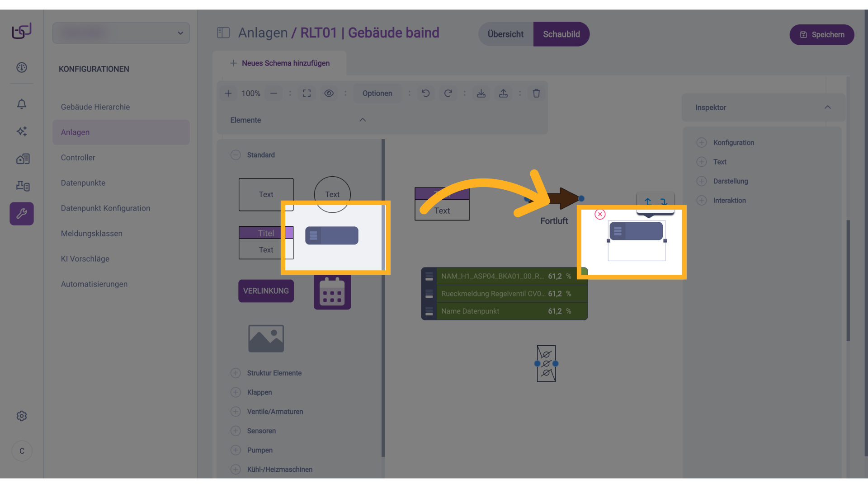Collapse the Standard elements group
This screenshot has width=868, height=488.
(x=236, y=155)
